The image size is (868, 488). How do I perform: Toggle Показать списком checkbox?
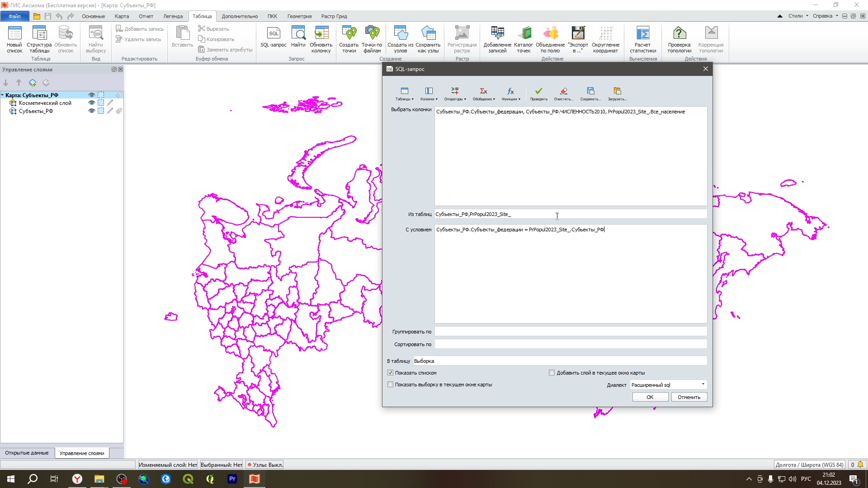tap(391, 373)
